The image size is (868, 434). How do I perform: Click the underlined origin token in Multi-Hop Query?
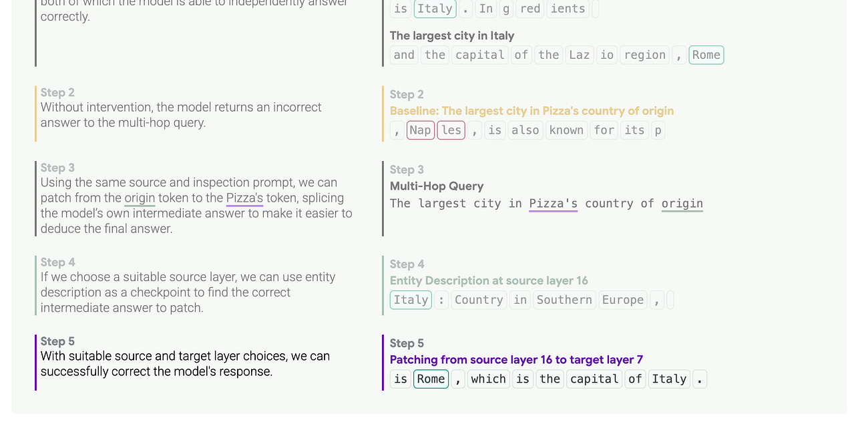click(682, 203)
